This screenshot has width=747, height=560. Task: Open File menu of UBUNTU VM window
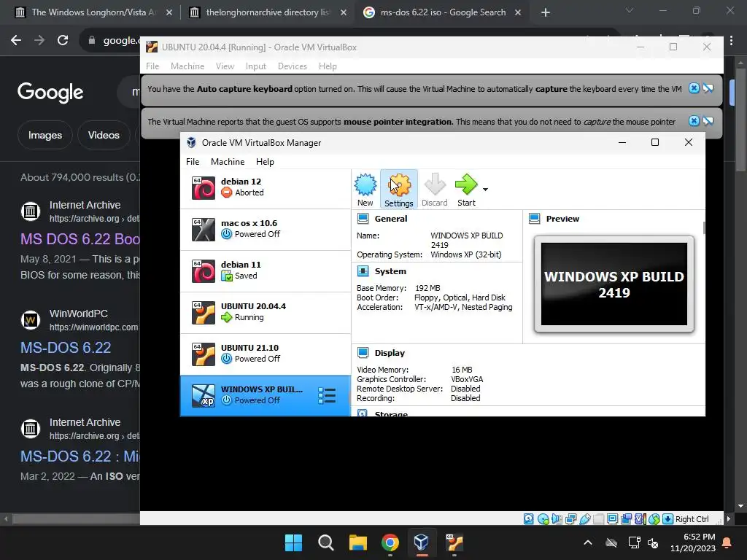tap(152, 66)
